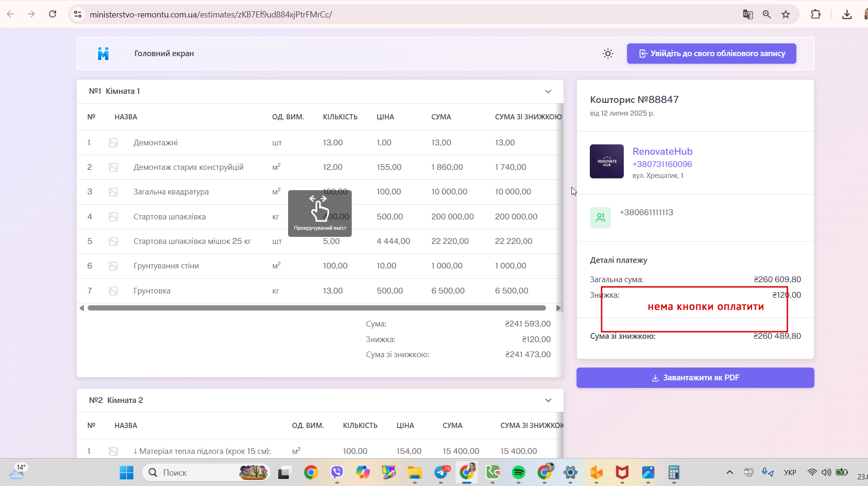868x486 pixels.
Task: Bookmark this page with the star icon
Action: pos(785,15)
